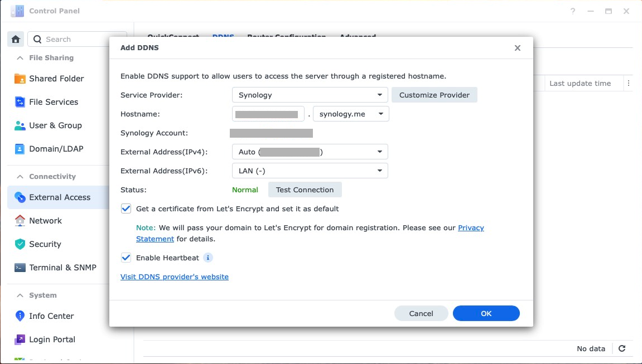Open File Services panel
Image resolution: width=642 pixels, height=364 pixels.
54,102
